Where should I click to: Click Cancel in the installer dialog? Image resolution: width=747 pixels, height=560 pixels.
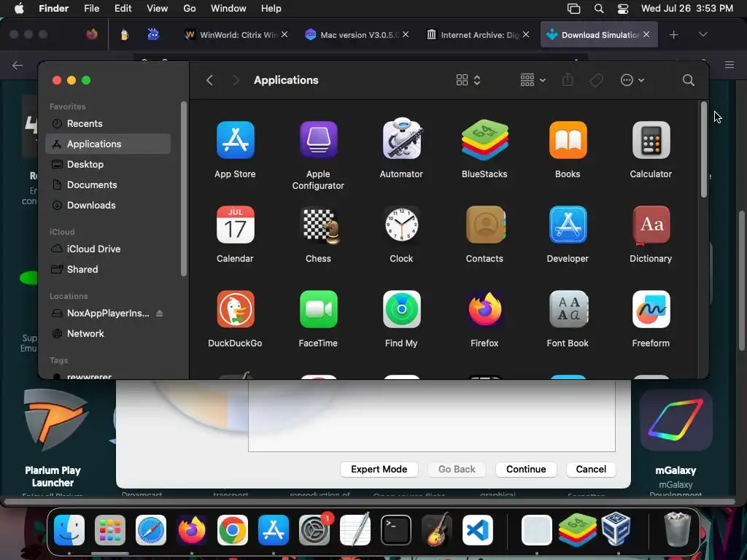(x=591, y=469)
